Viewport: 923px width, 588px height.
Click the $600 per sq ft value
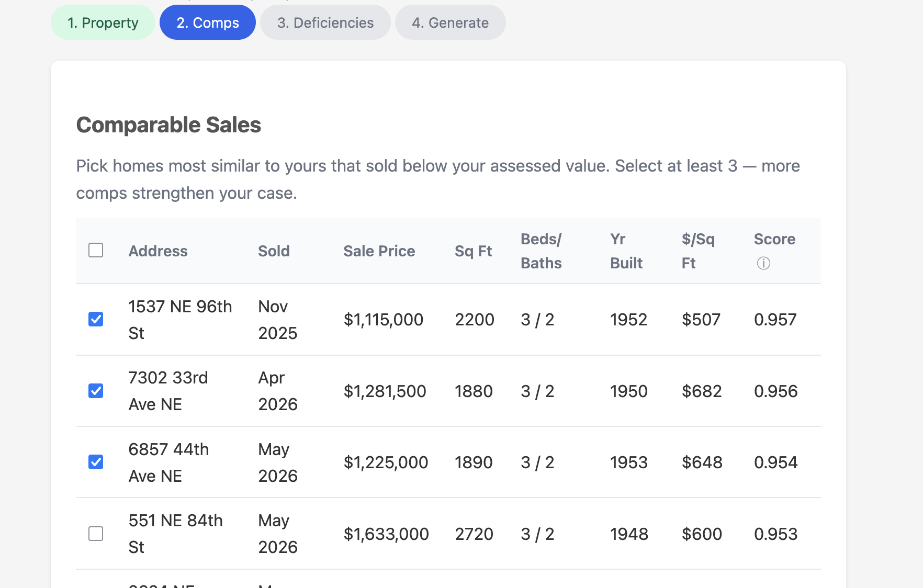point(702,534)
